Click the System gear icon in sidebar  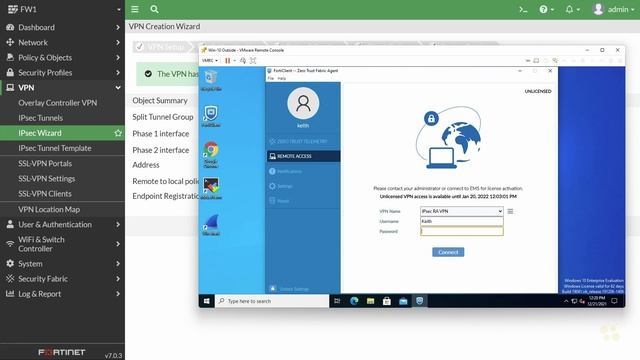click(x=10, y=264)
